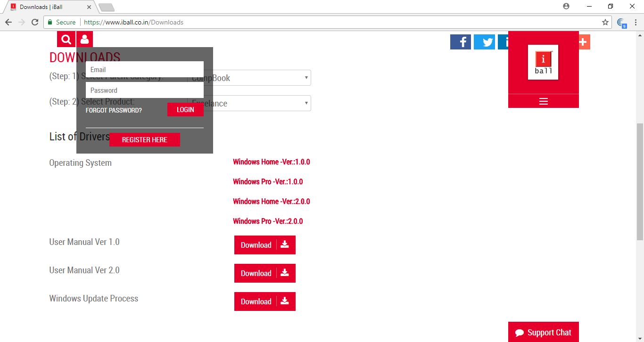644x342 pixels.
Task: Click the REGISTER HERE button
Action: click(145, 139)
